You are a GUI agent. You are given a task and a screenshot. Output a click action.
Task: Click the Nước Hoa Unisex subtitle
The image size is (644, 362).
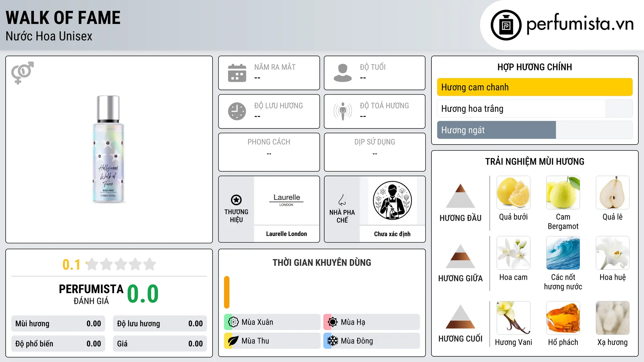[49, 36]
